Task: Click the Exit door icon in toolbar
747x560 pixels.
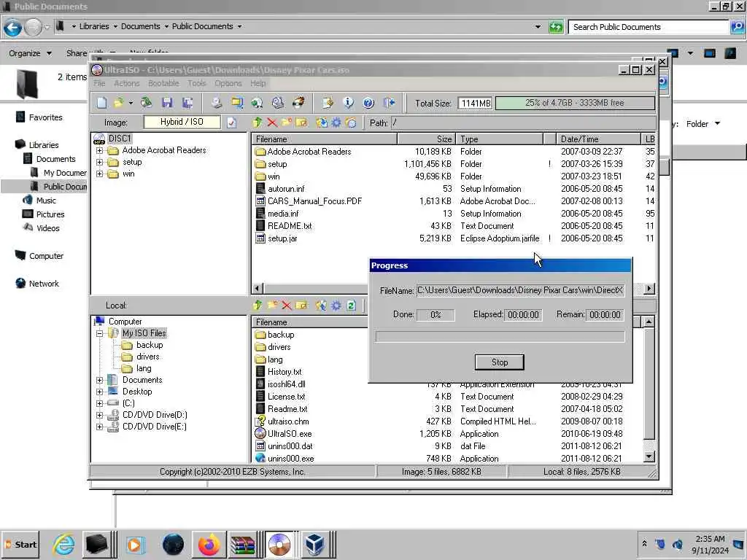Action: point(390,103)
